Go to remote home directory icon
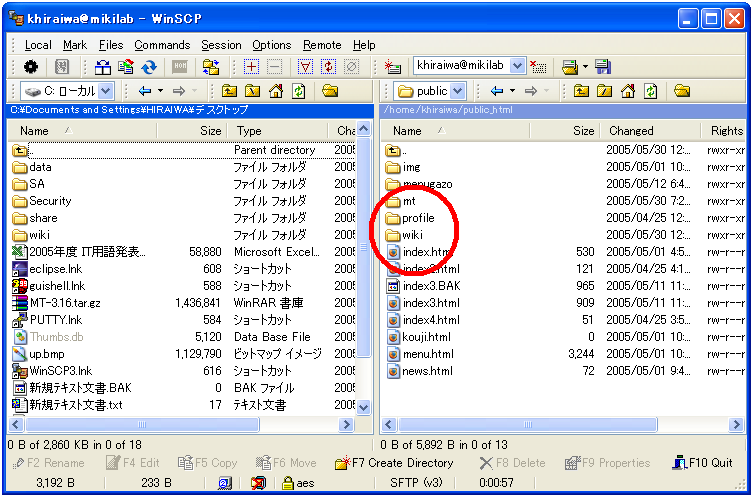751x498 pixels. pyautogui.click(x=628, y=91)
